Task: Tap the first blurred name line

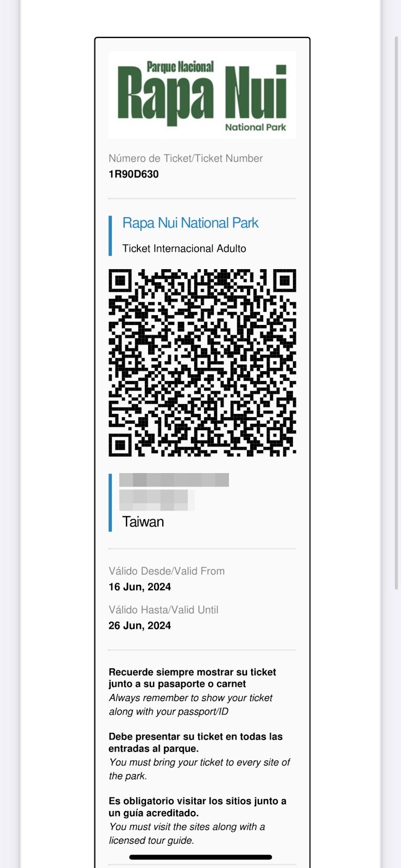Action: (x=174, y=480)
